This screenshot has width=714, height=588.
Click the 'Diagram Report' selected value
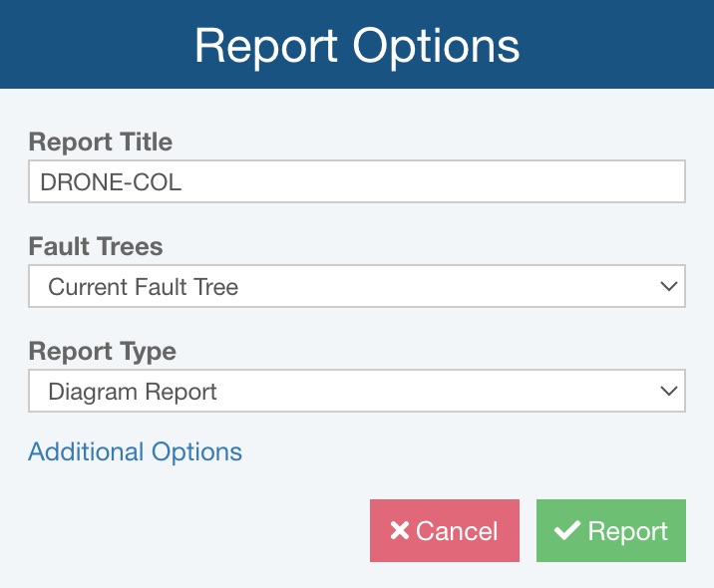[x=133, y=392]
